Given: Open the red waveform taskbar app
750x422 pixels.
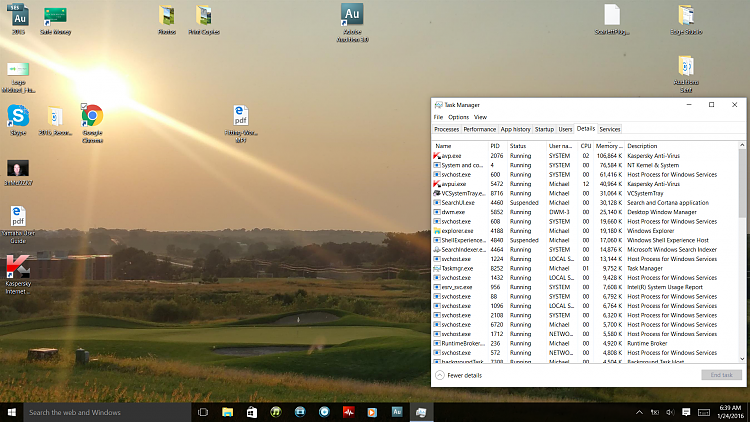Looking at the screenshot, I should pos(348,412).
